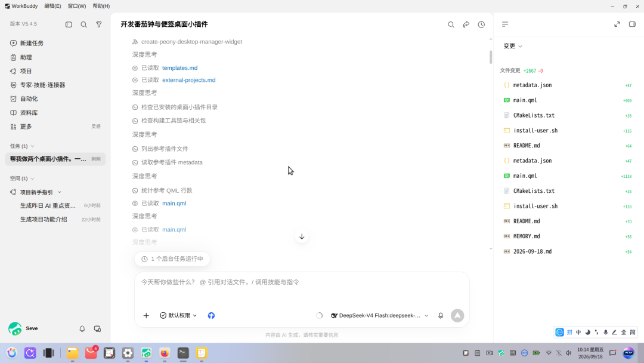The width and height of the screenshot is (644, 363).
Task: Expand the right panel to fullscreen
Action: [x=617, y=24]
